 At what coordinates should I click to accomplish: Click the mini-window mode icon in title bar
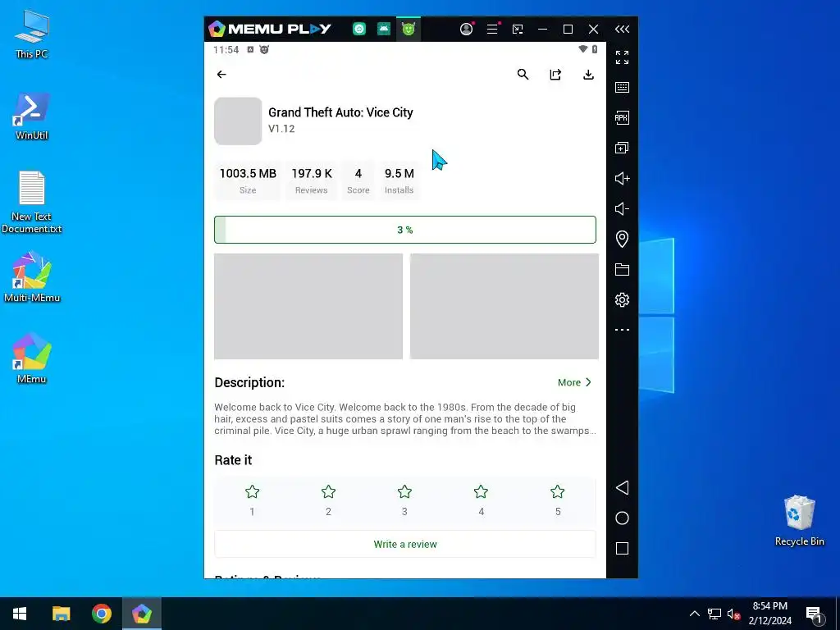[518, 29]
